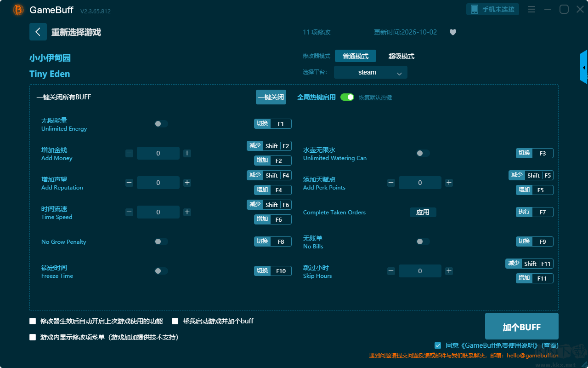Increase Skip Hours with plus
Screen dimensions: 588x368
pyautogui.click(x=449, y=271)
